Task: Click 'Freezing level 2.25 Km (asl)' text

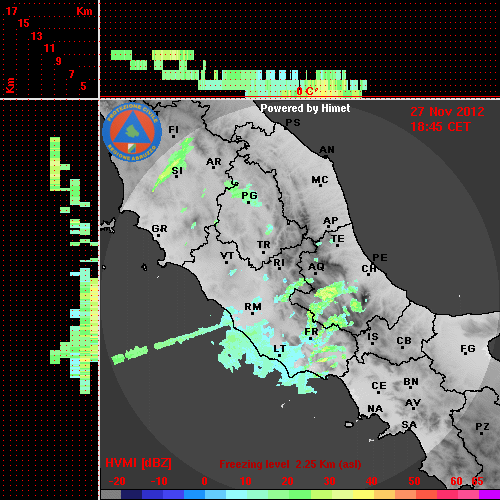Action: pyautogui.click(x=290, y=464)
